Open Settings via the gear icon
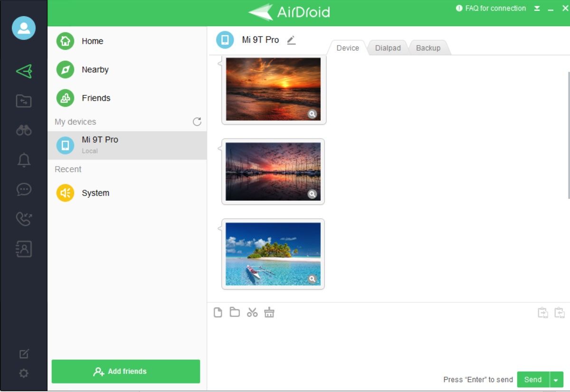This screenshot has height=392, width=570. (x=23, y=373)
